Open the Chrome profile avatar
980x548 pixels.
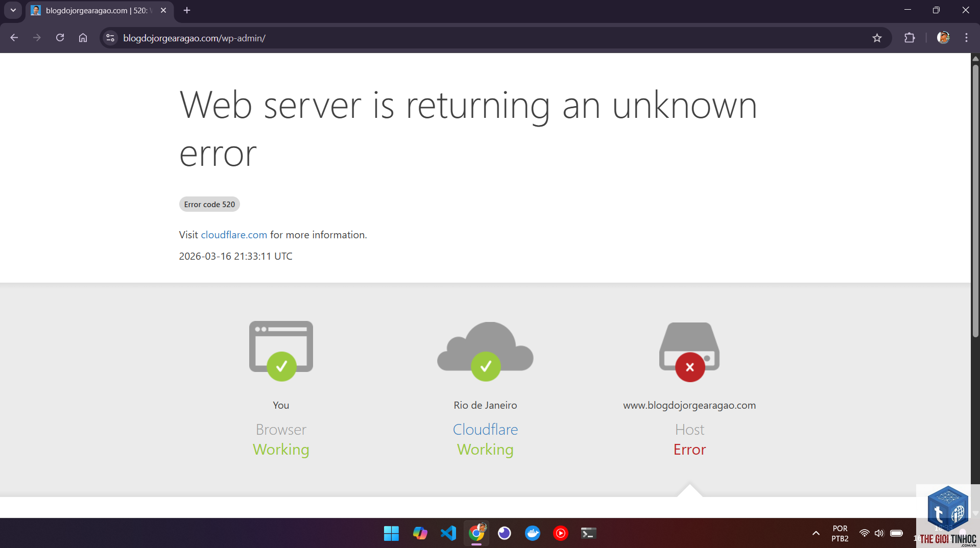click(x=943, y=38)
